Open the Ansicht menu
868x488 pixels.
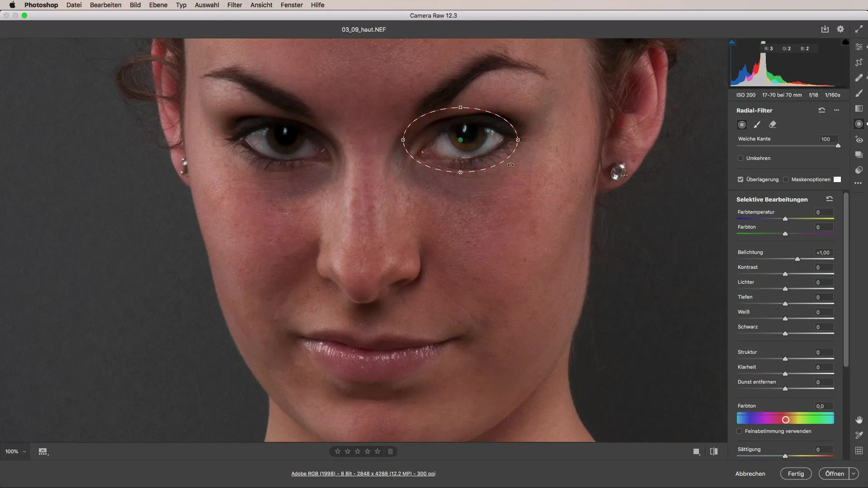coord(261,5)
